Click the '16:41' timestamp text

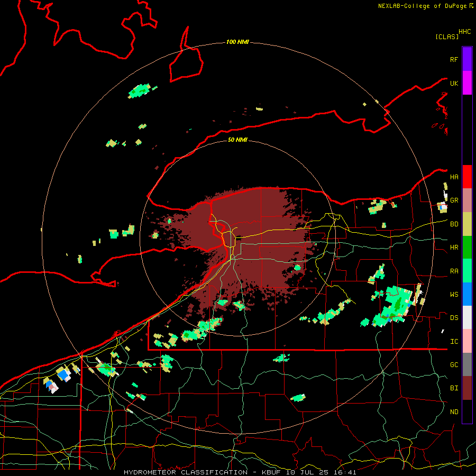[x=346, y=472]
